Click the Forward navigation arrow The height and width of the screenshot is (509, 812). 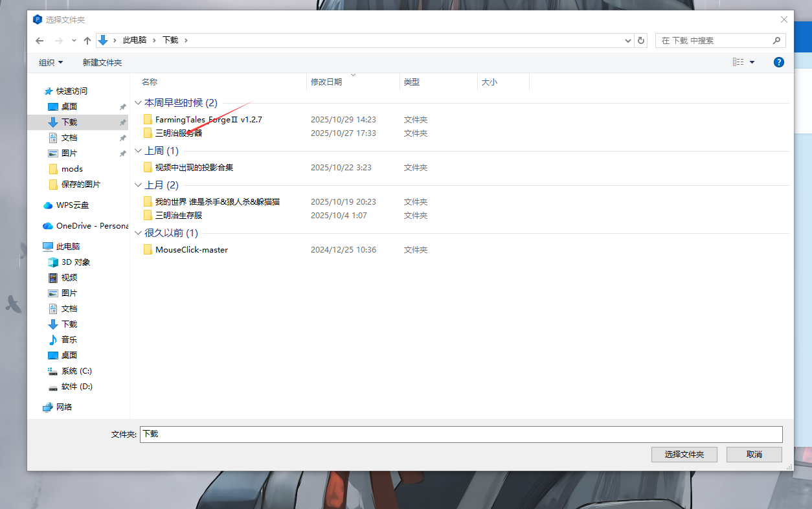59,40
